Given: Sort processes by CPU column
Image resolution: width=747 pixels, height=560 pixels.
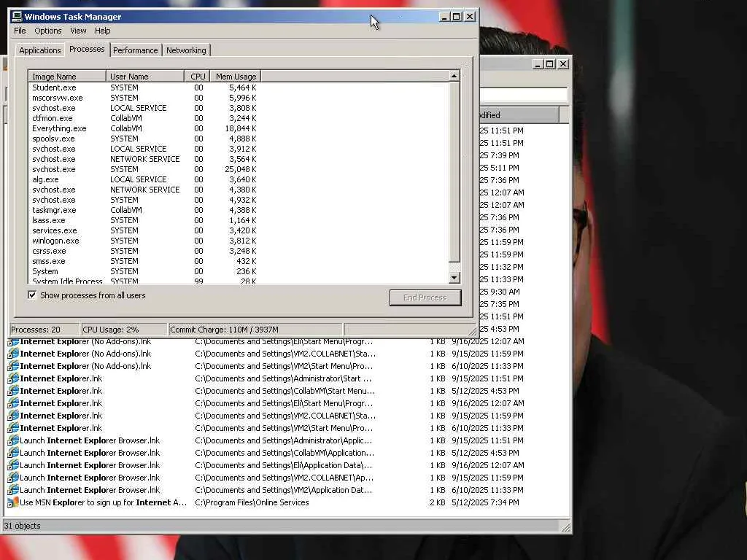Looking at the screenshot, I should (197, 77).
